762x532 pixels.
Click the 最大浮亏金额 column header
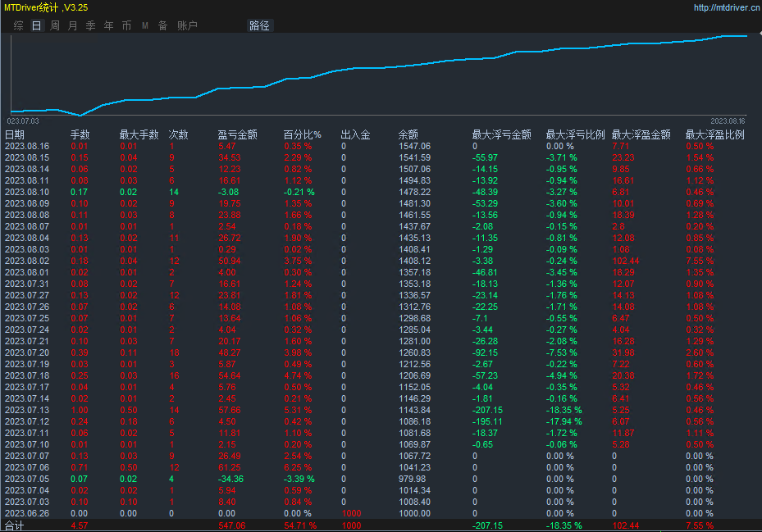tap(501, 134)
